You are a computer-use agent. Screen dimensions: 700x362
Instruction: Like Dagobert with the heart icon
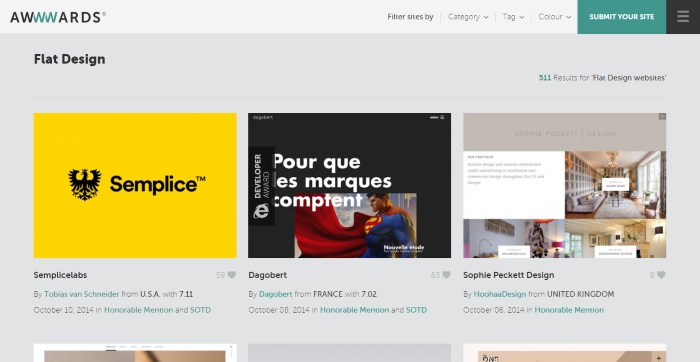446,275
